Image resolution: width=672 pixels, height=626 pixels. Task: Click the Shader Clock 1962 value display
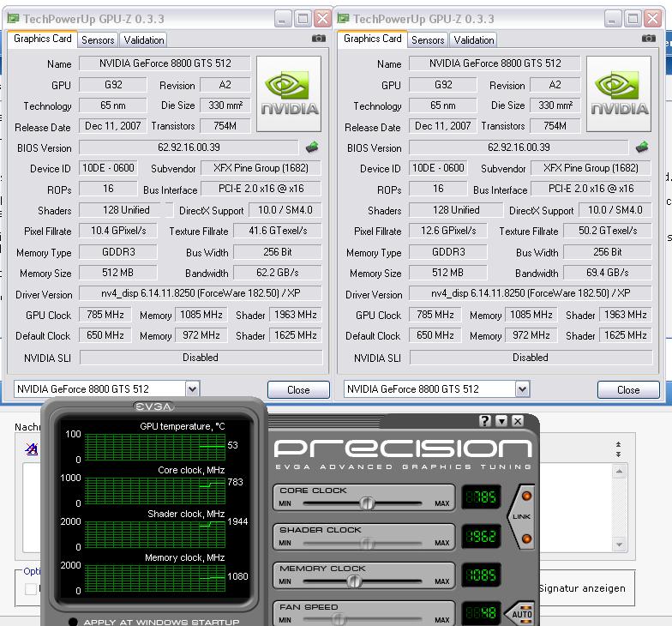coord(481,536)
